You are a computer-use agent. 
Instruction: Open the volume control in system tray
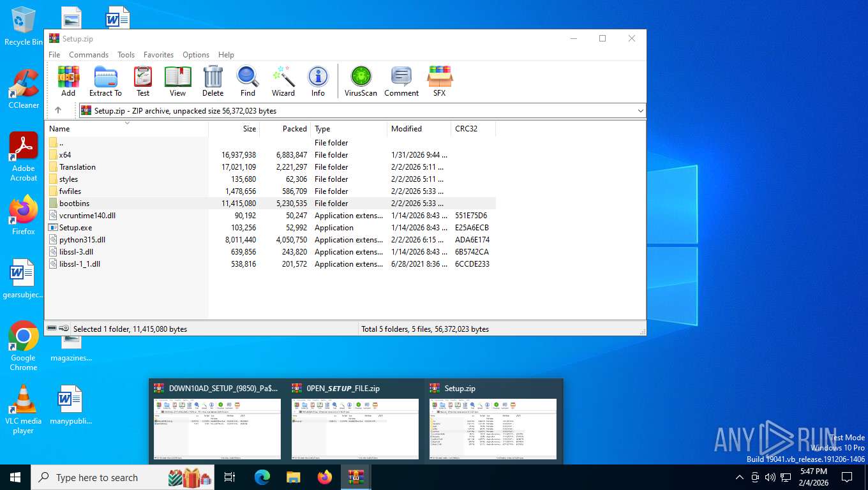click(770, 477)
